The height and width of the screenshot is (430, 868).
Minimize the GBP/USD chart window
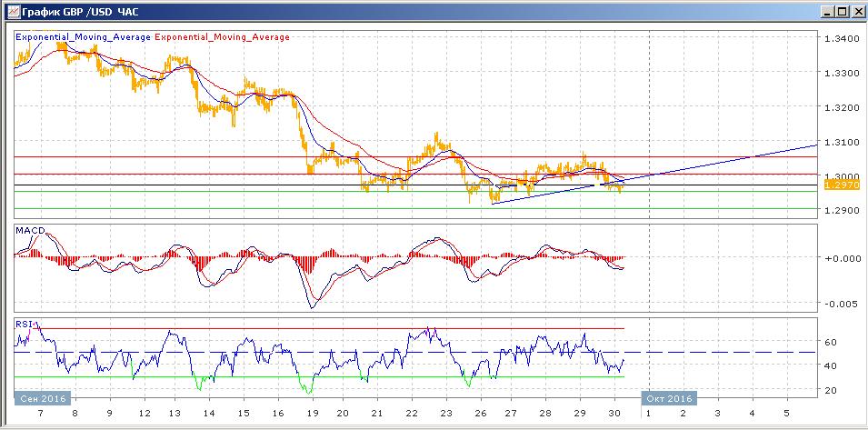(x=825, y=12)
